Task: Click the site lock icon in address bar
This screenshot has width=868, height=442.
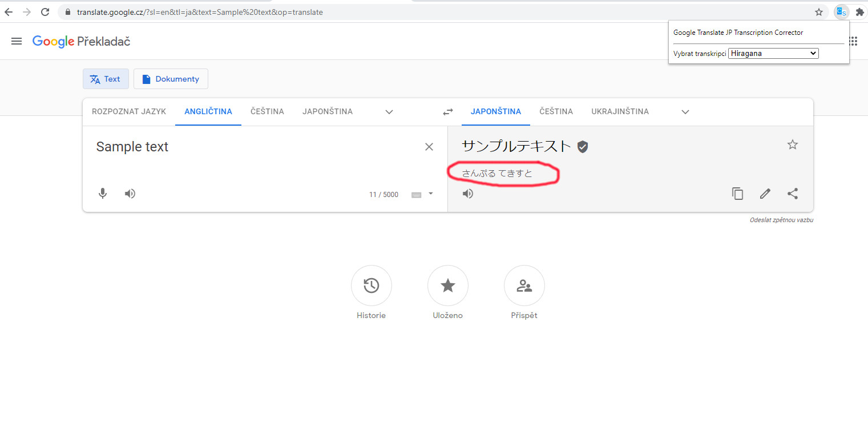Action: click(67, 12)
